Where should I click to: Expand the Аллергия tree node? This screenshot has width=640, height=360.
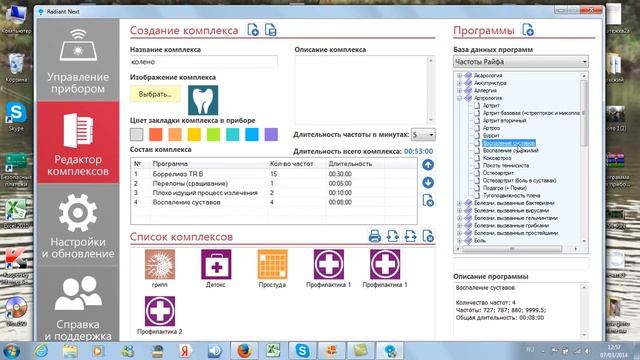coord(460,90)
